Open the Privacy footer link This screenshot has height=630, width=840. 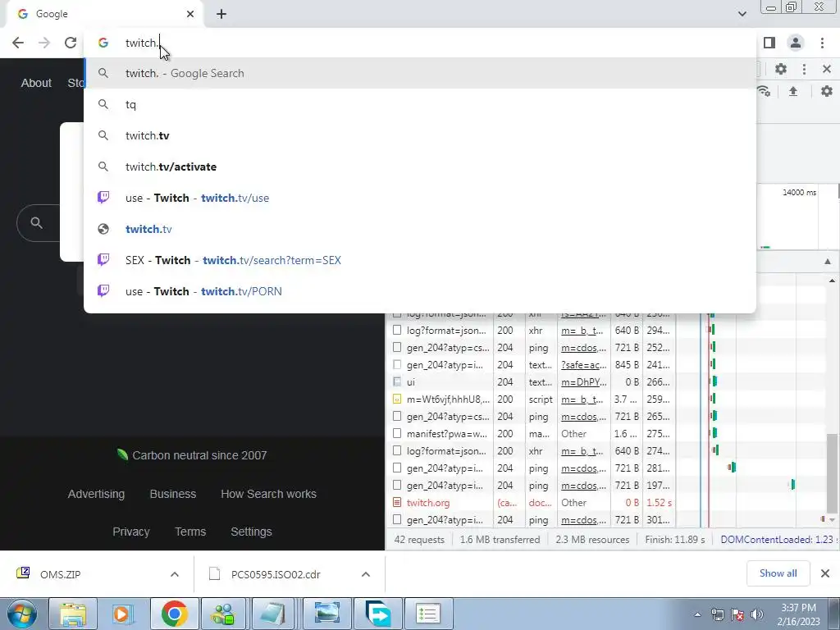click(130, 532)
